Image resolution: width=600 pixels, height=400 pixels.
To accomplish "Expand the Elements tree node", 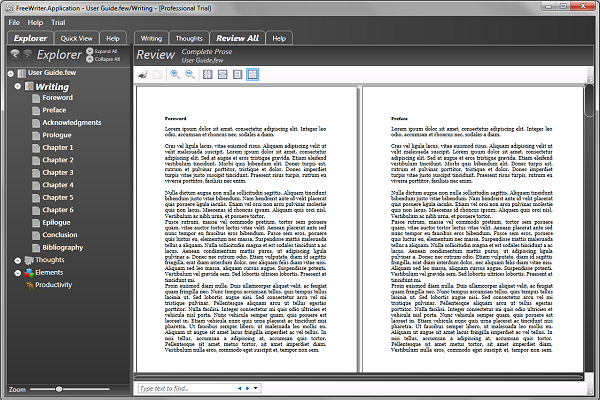I will [18, 273].
